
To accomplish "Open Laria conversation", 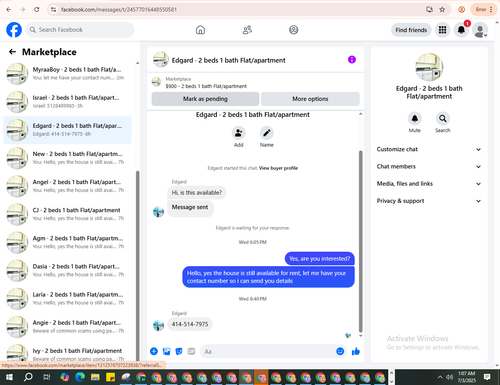I will coord(67,299).
